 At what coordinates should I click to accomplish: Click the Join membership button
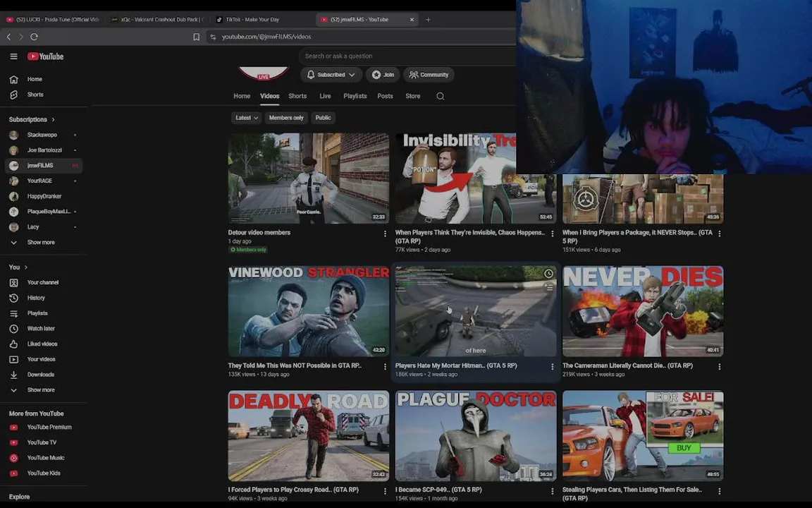click(x=383, y=75)
